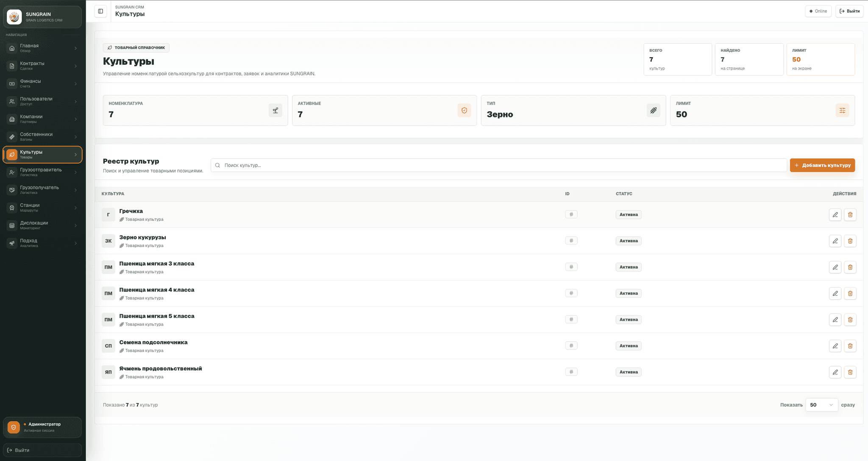Go to Контракты section
This screenshot has height=461, width=868.
(42, 66)
